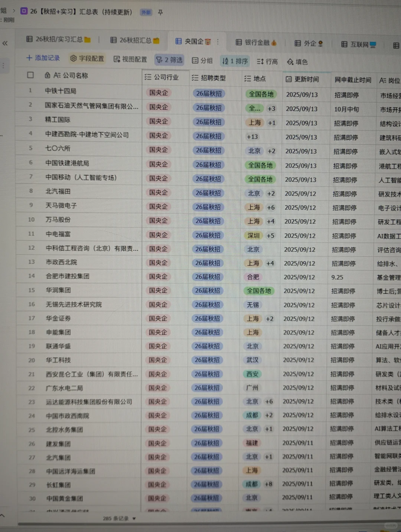Viewport: 401px width, 532px height.
Task: Open the 1 排序 sort panel
Action: (x=235, y=61)
